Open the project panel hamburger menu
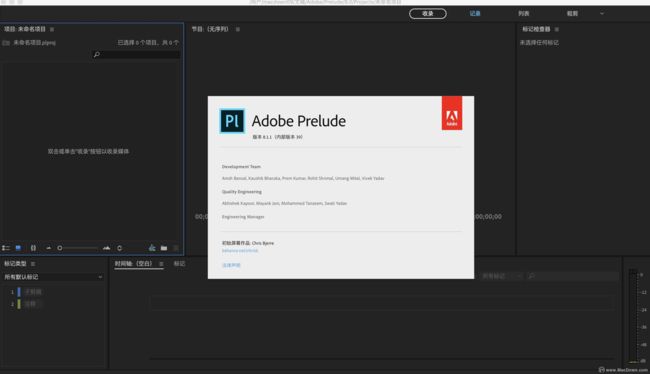650x374 pixels. pos(52,29)
